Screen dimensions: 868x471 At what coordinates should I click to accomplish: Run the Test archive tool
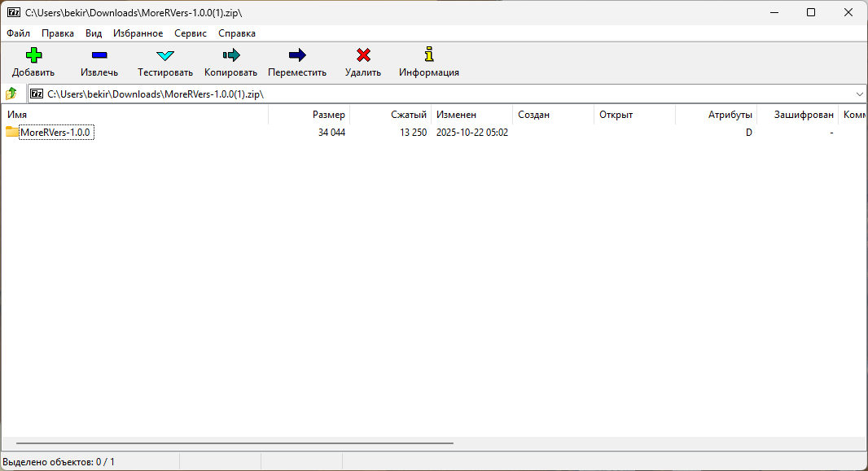[165, 55]
